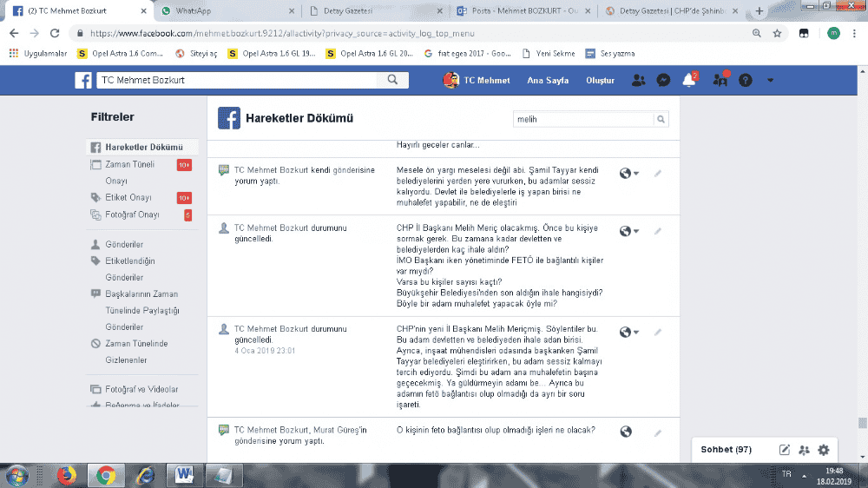This screenshot has width=868, height=488.
Task: Select Zaman Tüneli Onayı filter
Action: [128, 164]
